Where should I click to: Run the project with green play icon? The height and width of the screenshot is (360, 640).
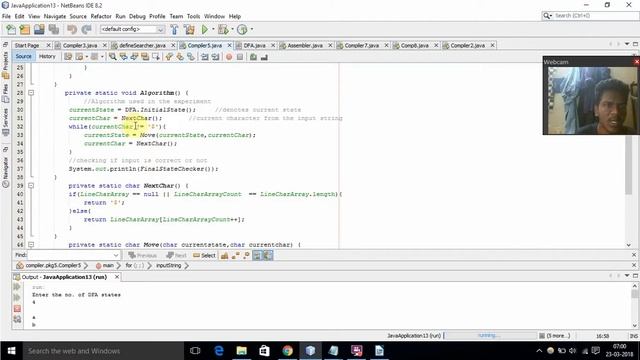pyautogui.click(x=205, y=29)
